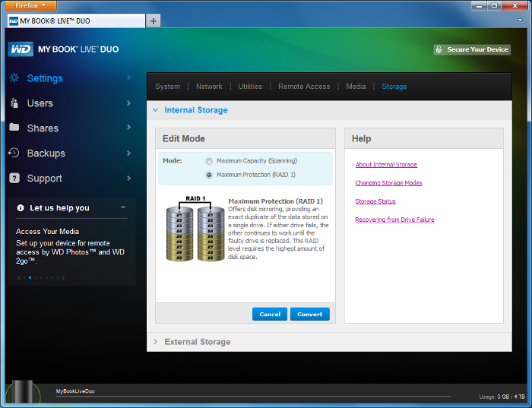Click the WD favicon on the browser tab

click(x=13, y=21)
